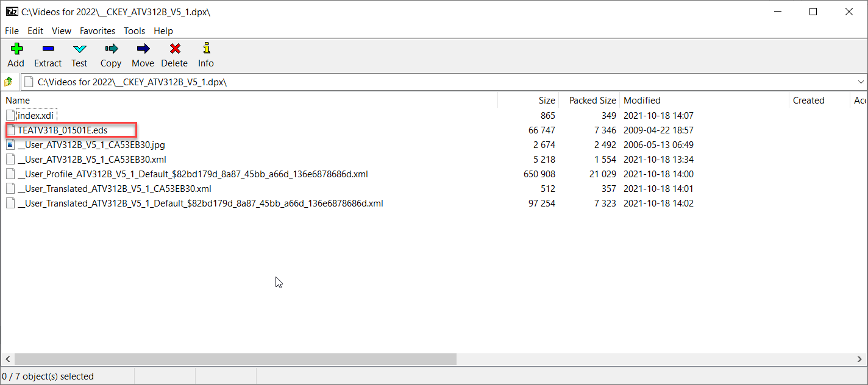This screenshot has height=385, width=868.
Task: Click size value 650 908
Action: [x=539, y=174]
